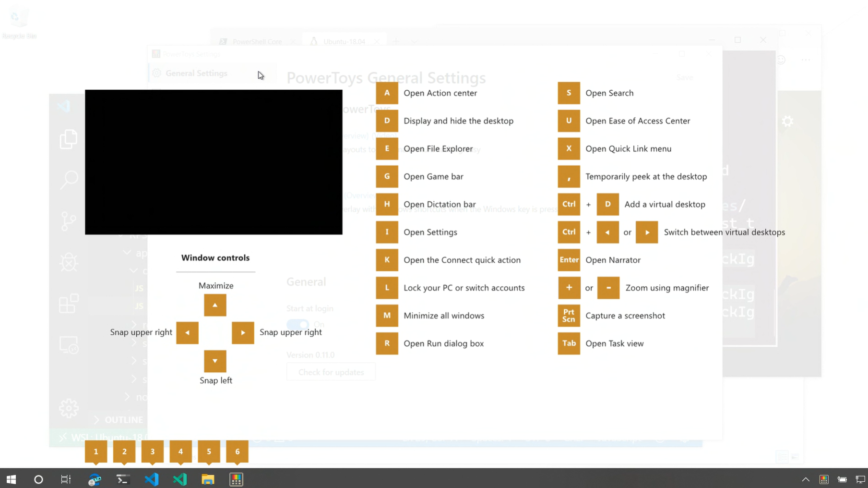Viewport: 868px width, 488px height.
Task: Click the number 6 tile above the taskbar
Action: click(237, 451)
